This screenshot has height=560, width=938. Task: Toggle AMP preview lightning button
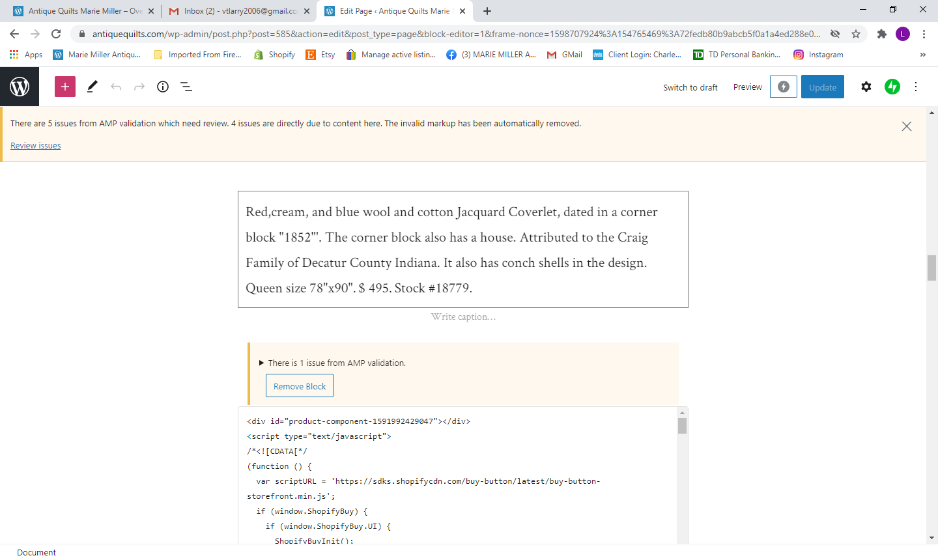pos(783,87)
